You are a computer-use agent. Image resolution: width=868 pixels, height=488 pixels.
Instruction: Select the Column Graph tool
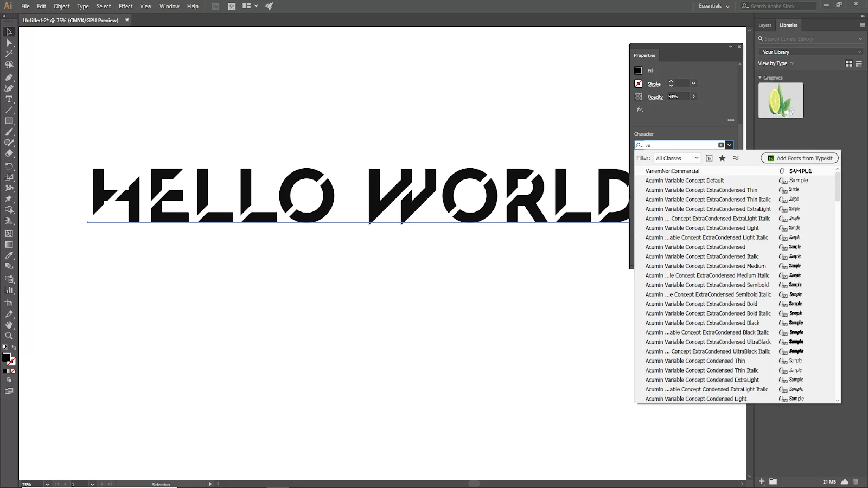tap(9, 290)
